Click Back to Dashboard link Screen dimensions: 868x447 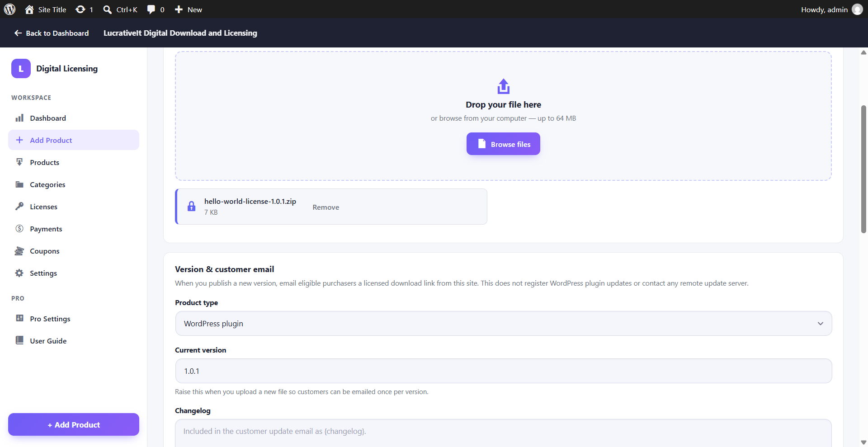[x=51, y=33]
